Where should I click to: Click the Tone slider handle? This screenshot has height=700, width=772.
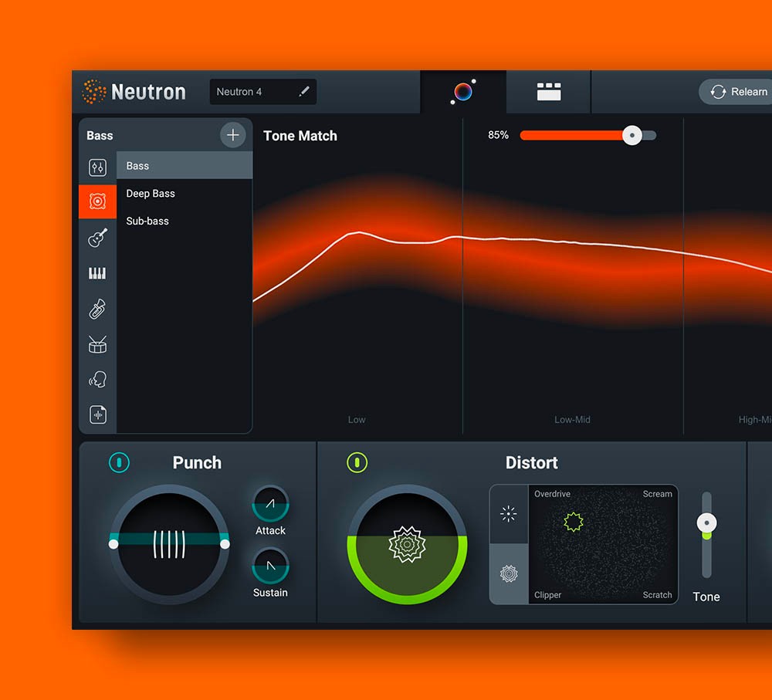click(x=706, y=522)
